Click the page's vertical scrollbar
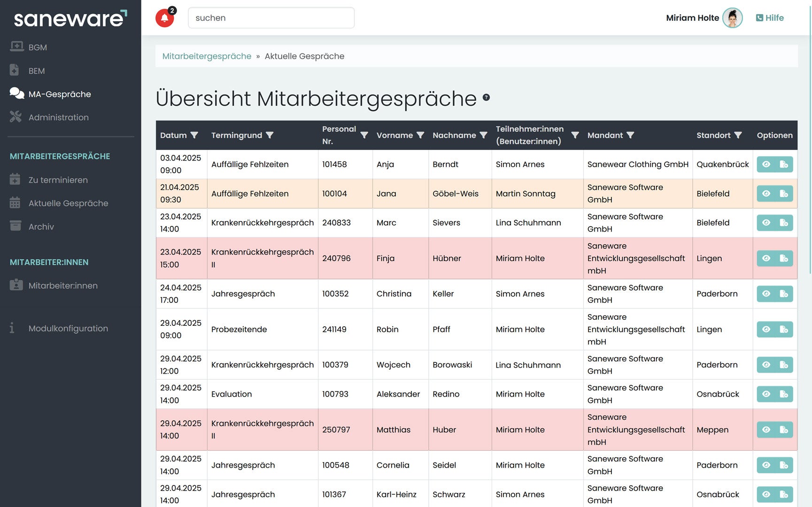Viewport: 812px width, 507px height. 810,141
